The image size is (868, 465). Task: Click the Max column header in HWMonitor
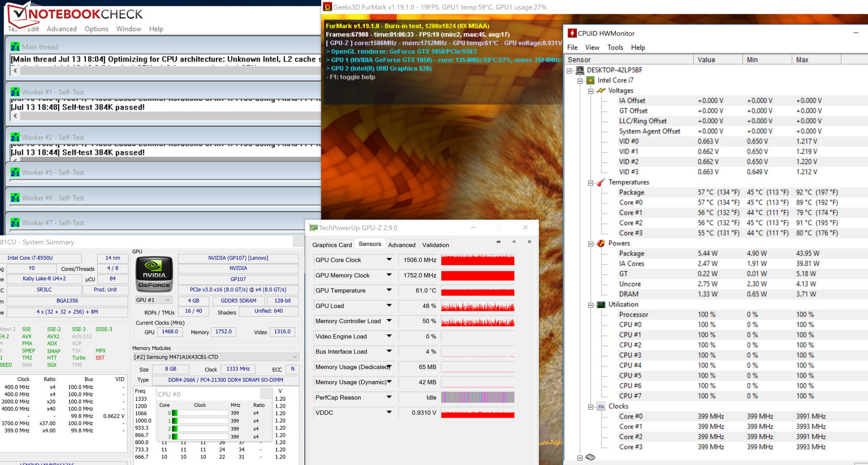pyautogui.click(x=816, y=60)
